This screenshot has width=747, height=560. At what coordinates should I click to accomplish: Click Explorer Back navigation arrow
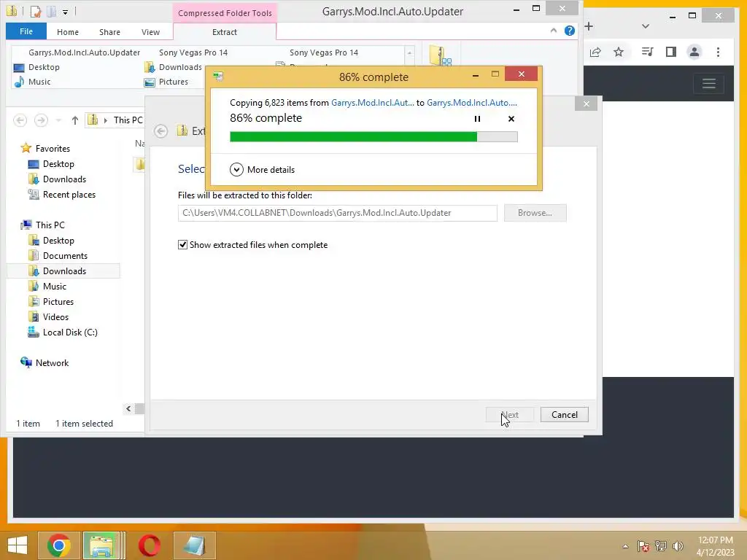pyautogui.click(x=20, y=120)
